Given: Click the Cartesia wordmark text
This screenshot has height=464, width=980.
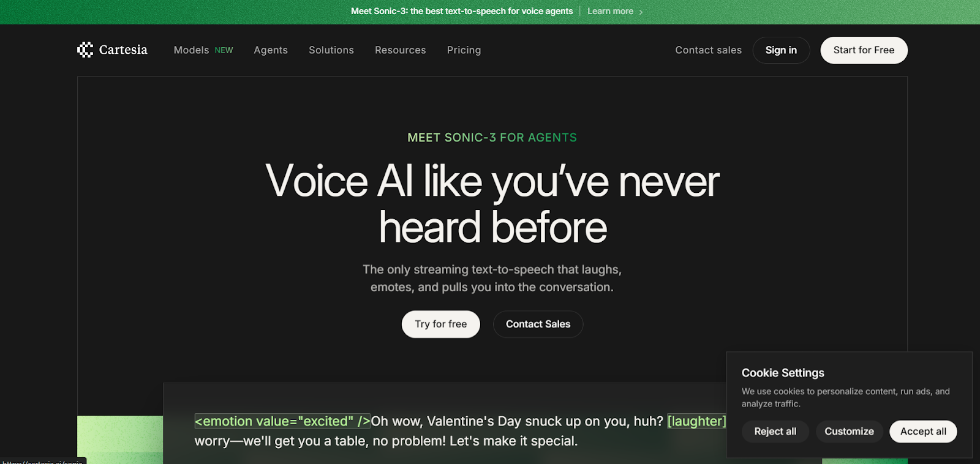Looking at the screenshot, I should [x=123, y=50].
